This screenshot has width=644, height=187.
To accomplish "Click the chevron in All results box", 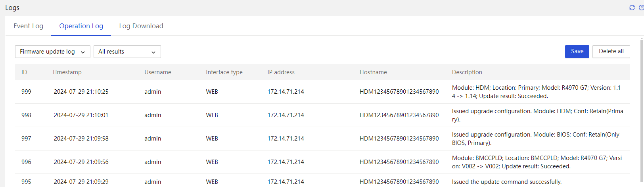I will point(153,52).
